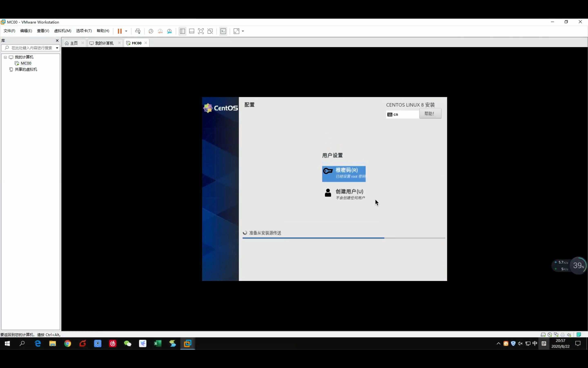Open the 查看(V) menu
This screenshot has height=368, width=588.
coord(43,31)
